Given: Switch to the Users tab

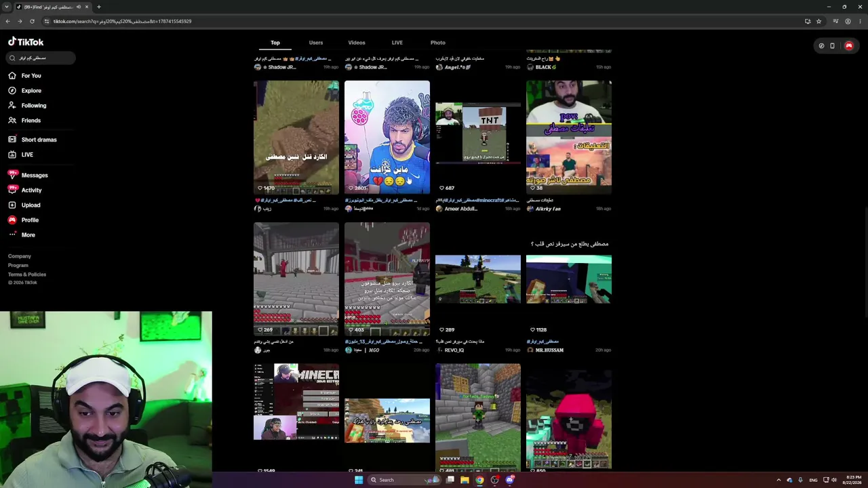Looking at the screenshot, I should 316,43.
